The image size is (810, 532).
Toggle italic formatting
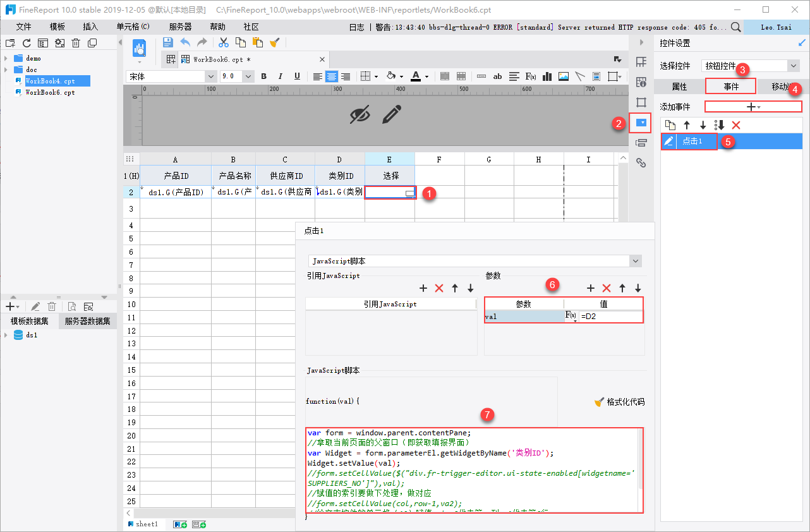tap(281, 76)
